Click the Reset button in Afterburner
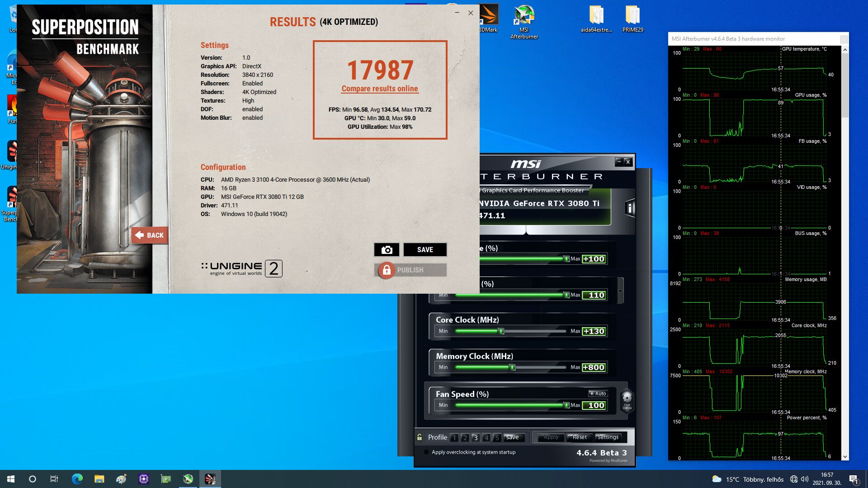The width and height of the screenshot is (868, 488). click(x=579, y=437)
